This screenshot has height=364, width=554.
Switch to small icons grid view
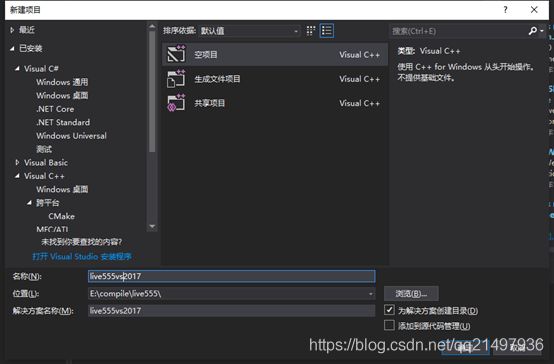pyautogui.click(x=311, y=31)
